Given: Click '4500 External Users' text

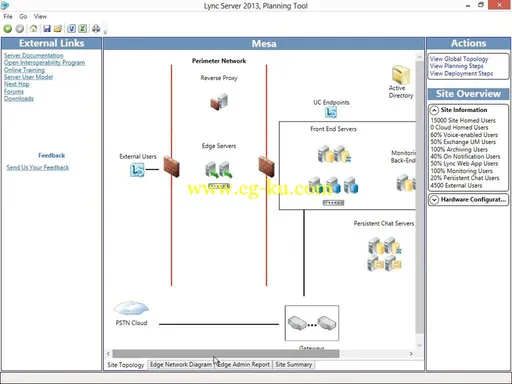Looking at the screenshot, I should [456, 186].
